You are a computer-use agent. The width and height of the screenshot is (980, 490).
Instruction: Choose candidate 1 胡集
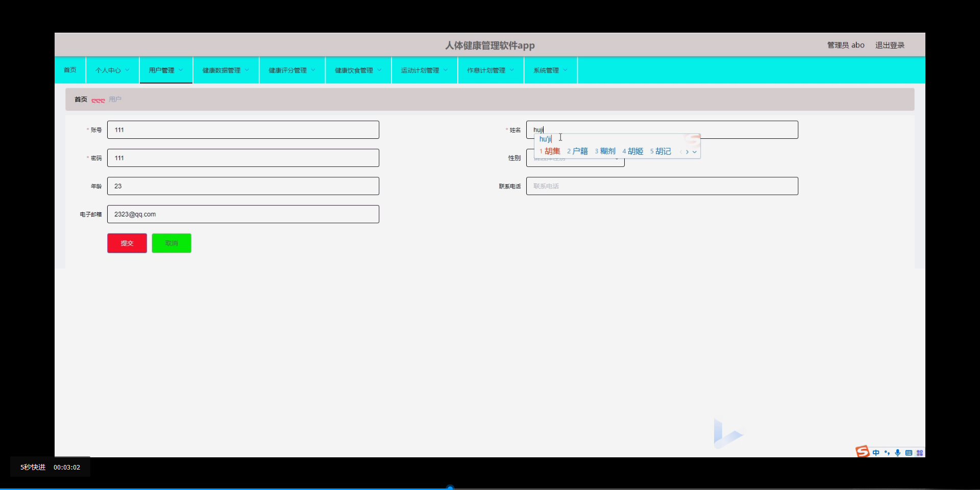coord(550,151)
